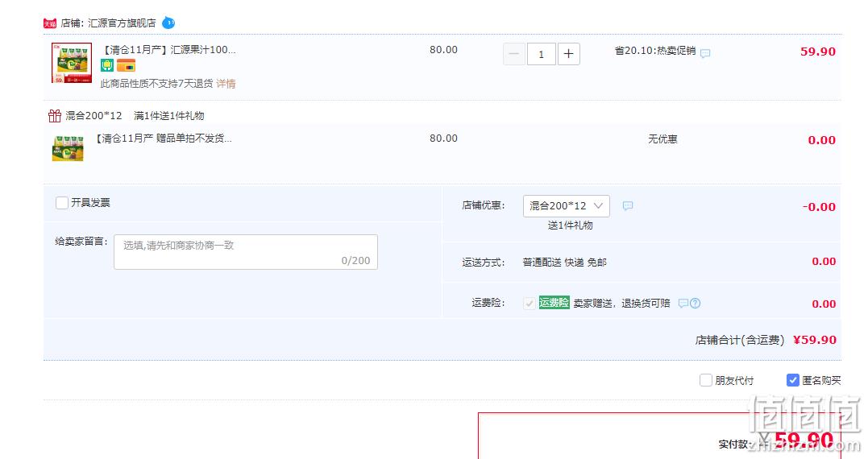Click the red gift icon beside 混合200*12
This screenshot has height=459, width=868.
coord(54,116)
